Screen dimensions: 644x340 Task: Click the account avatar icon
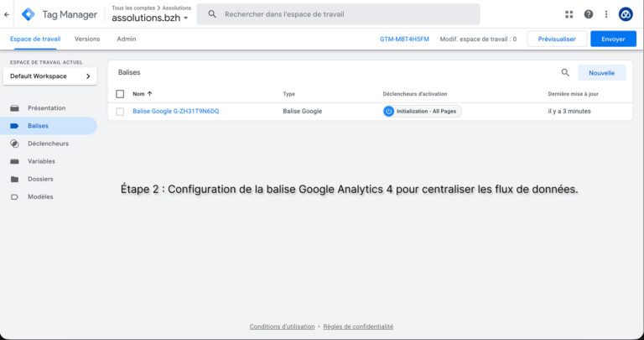click(626, 14)
